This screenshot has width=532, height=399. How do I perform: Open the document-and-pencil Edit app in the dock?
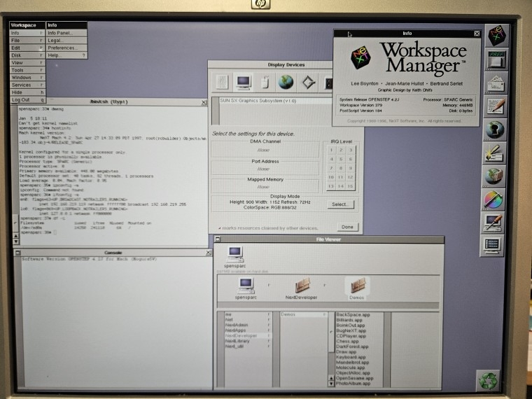(496, 106)
